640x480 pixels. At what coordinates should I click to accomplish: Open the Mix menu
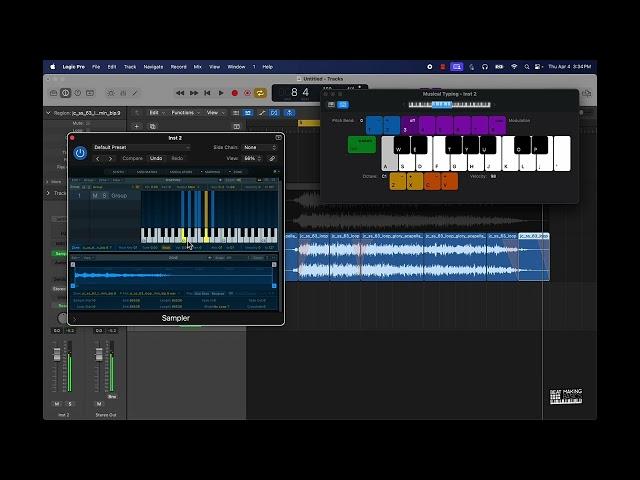point(198,67)
